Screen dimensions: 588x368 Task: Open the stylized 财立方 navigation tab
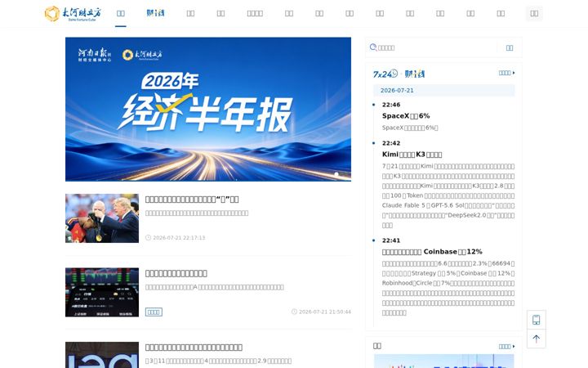pyautogui.click(x=155, y=13)
